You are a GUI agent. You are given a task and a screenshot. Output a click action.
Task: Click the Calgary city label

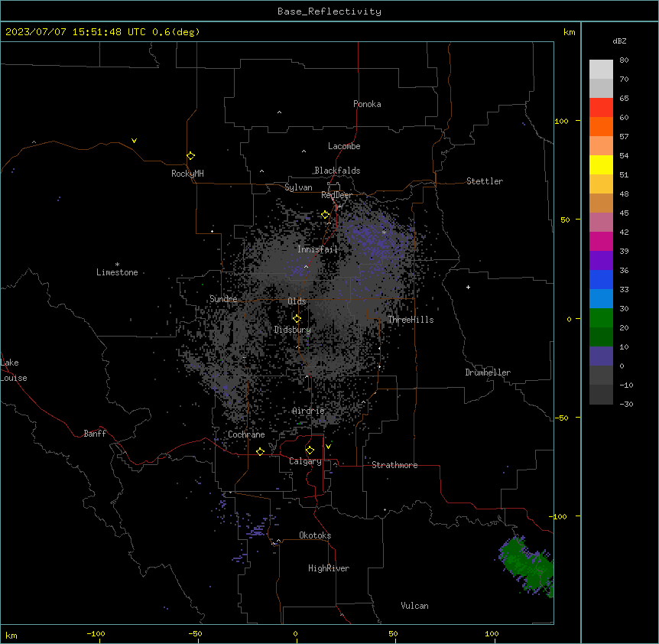click(305, 461)
